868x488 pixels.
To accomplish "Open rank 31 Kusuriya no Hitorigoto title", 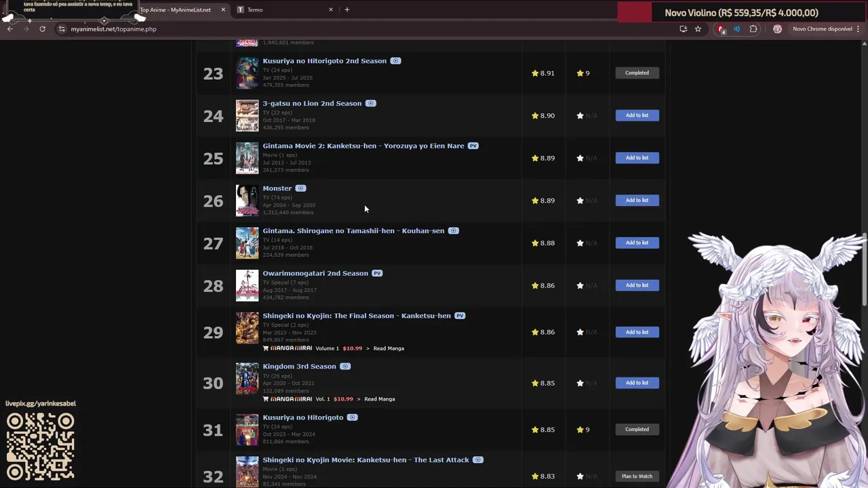I will click(x=302, y=418).
